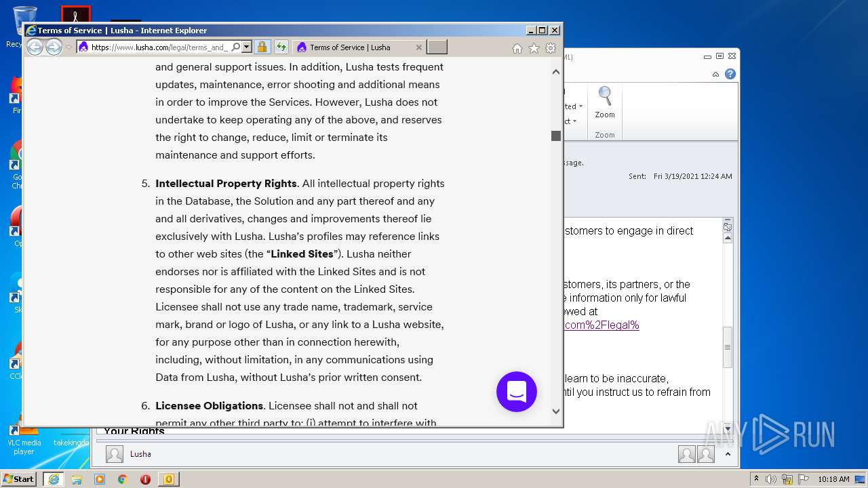Refresh the page with the green arrows
Image resolution: width=868 pixels, height=488 pixels.
281,47
